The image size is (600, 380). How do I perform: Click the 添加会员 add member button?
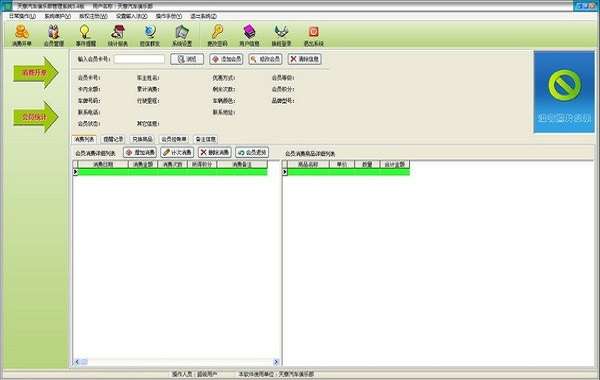(226, 59)
